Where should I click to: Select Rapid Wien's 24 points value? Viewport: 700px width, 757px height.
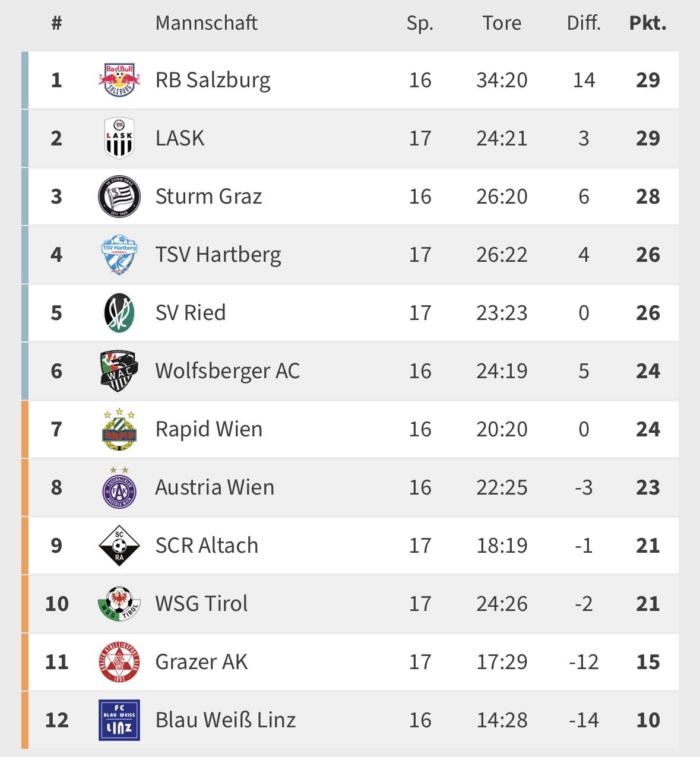click(648, 429)
